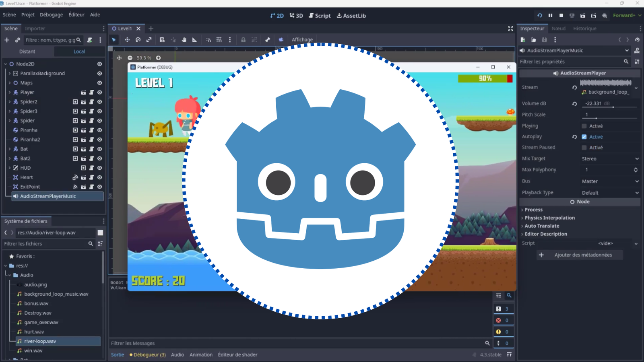
Task: Select the Move tool in the 2D toolbar
Action: pos(127,40)
